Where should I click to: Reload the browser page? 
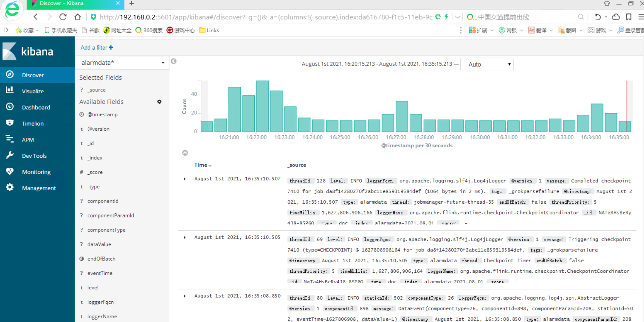(x=63, y=17)
